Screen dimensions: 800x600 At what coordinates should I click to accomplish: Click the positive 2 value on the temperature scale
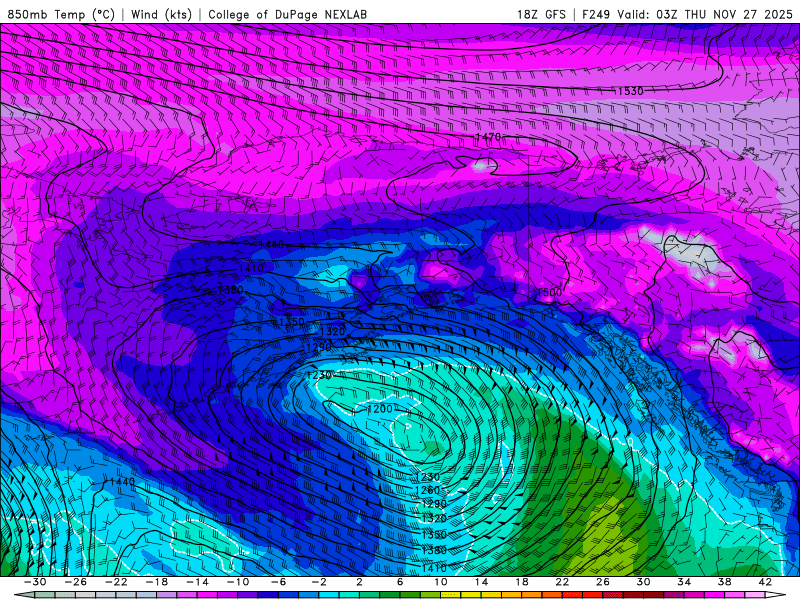pyautogui.click(x=359, y=582)
